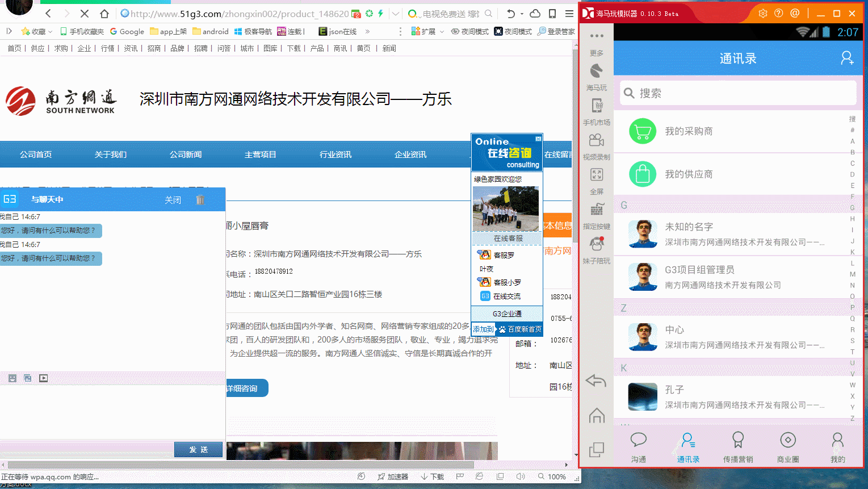This screenshot has width=868, height=489.
Task: Open 指定按键 key mapping tool
Action: [597, 216]
